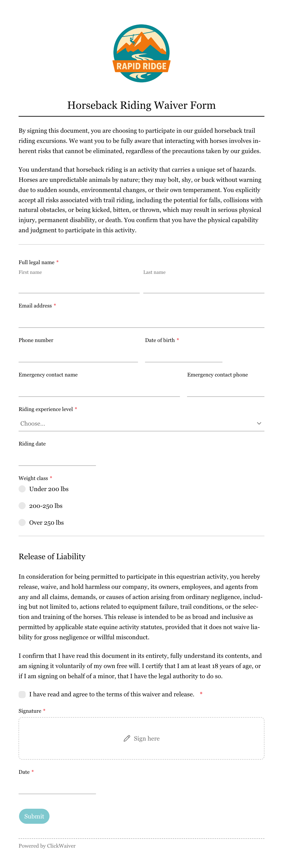Click the Emergency contact name field

(x=99, y=389)
